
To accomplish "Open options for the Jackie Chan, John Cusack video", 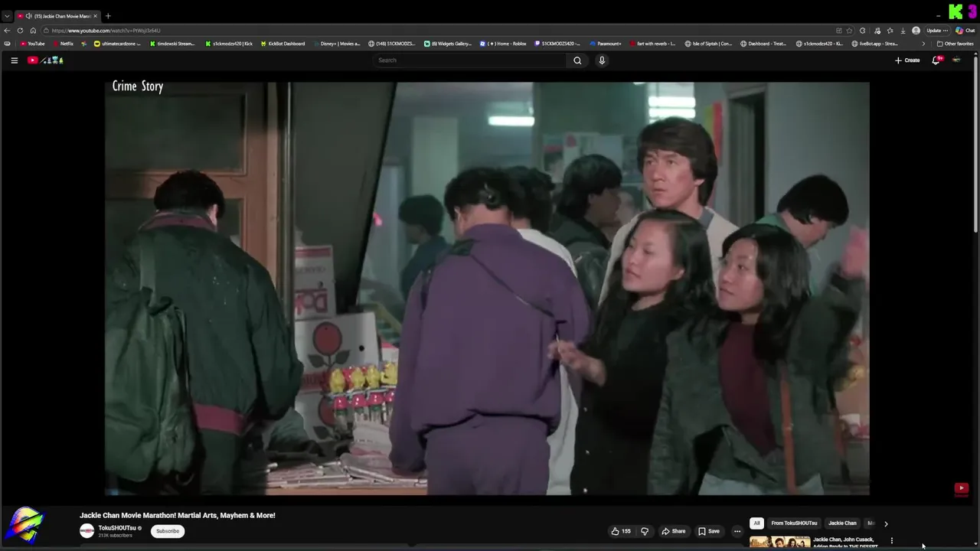I will (891, 541).
